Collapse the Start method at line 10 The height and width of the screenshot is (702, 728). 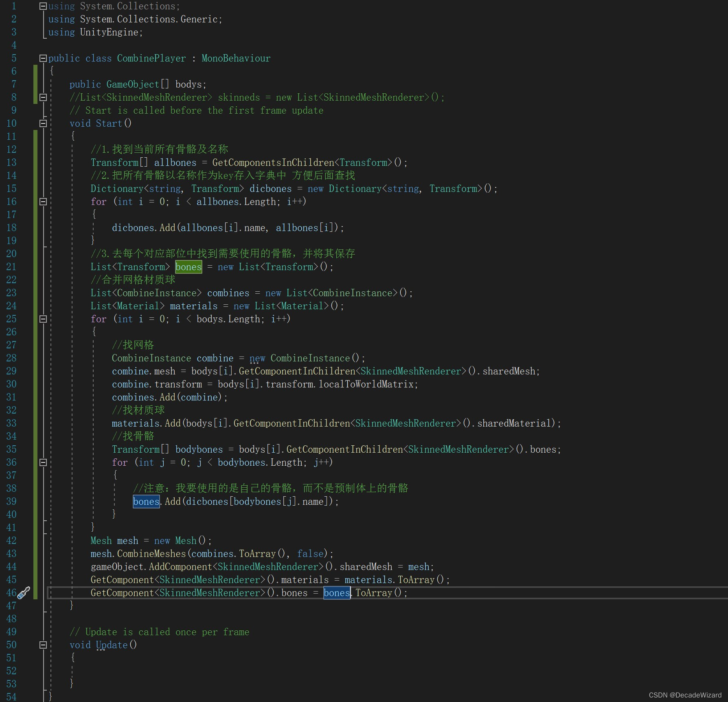coord(43,123)
